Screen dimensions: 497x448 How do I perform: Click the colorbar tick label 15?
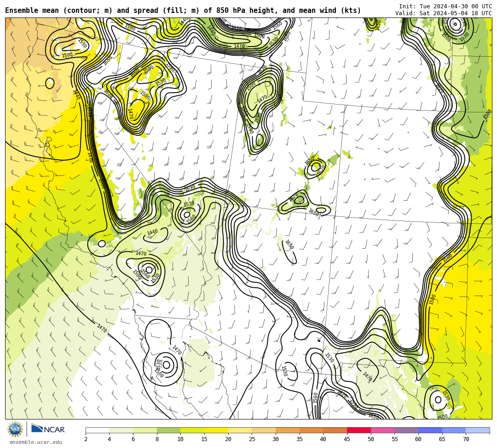(204, 439)
